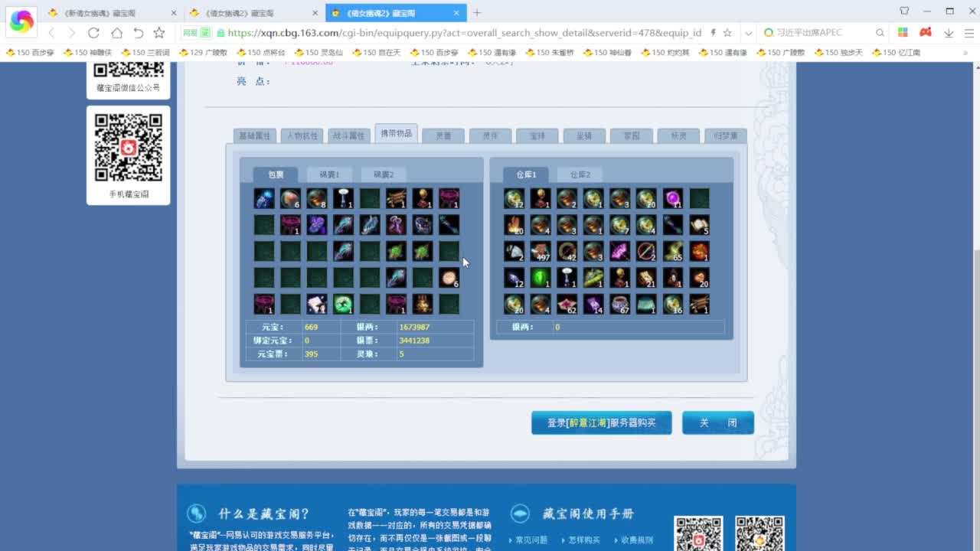
Task: Select the glowing green gem in the warehouse
Action: tap(541, 278)
